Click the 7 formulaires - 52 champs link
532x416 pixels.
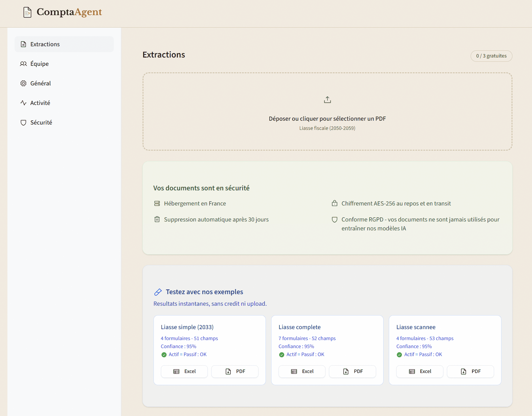307,338
